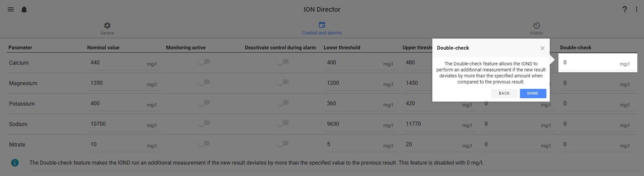Open the hamburger navigation menu
This screenshot has height=176, width=644.
pos(11,9)
